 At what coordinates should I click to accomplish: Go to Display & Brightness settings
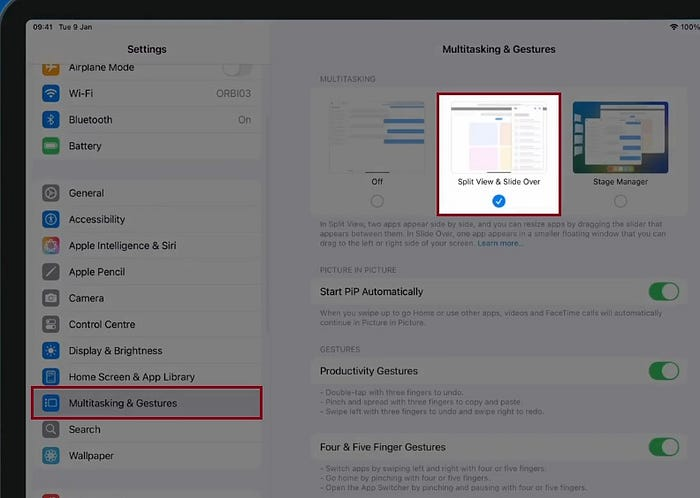pos(147,351)
